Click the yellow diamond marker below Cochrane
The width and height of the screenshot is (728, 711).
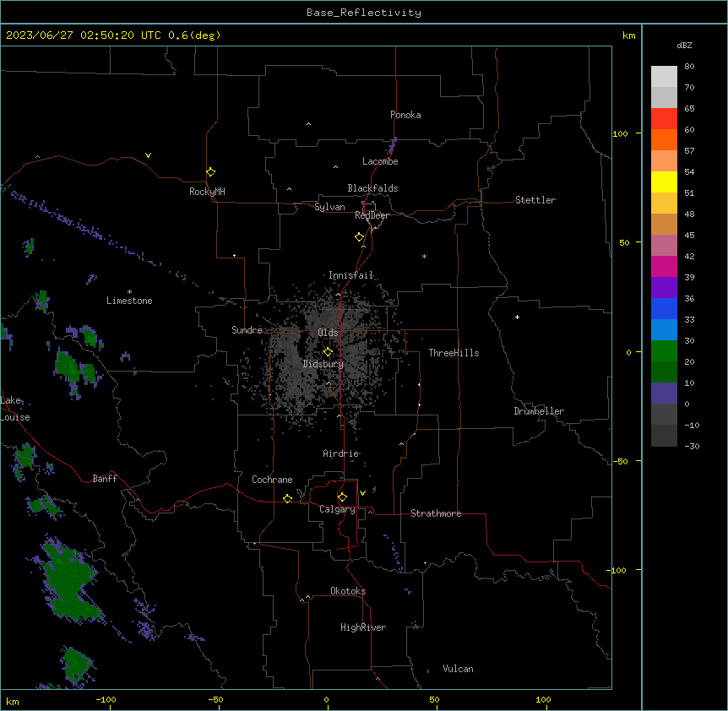pos(287,498)
